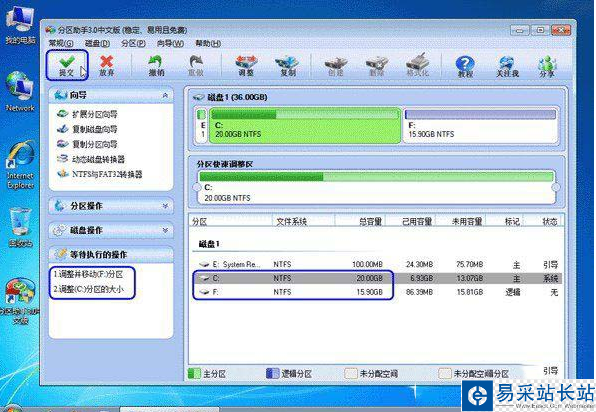Select the partition assistant shortcut on desktop
This screenshot has height=412, width=596.
point(21,302)
